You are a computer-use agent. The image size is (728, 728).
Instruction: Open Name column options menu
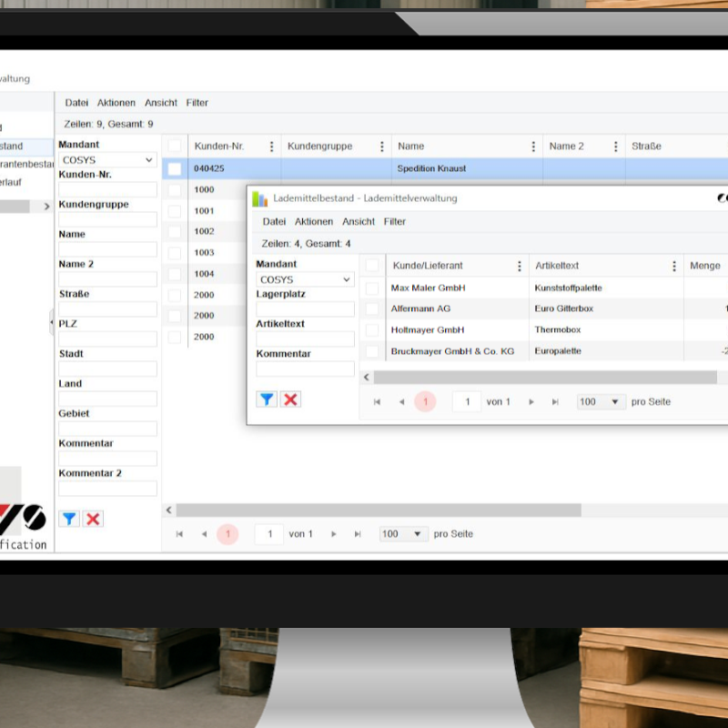click(x=533, y=147)
